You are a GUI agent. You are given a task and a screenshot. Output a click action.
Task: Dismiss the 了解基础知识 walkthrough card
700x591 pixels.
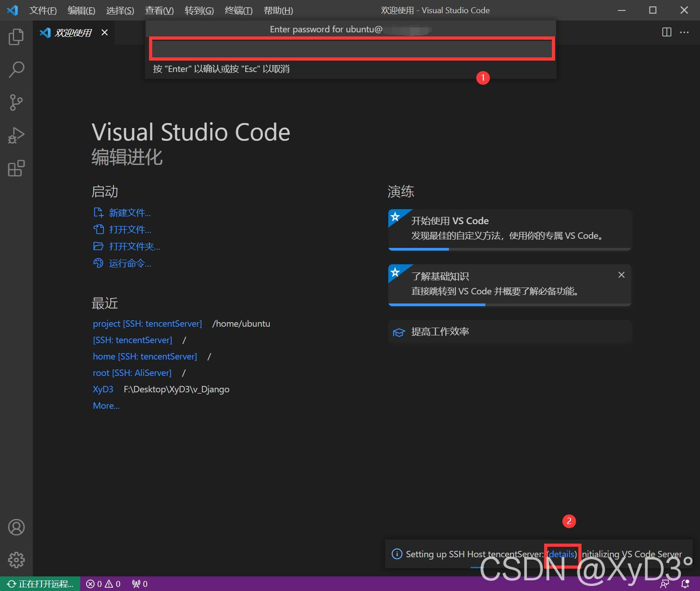click(x=621, y=275)
